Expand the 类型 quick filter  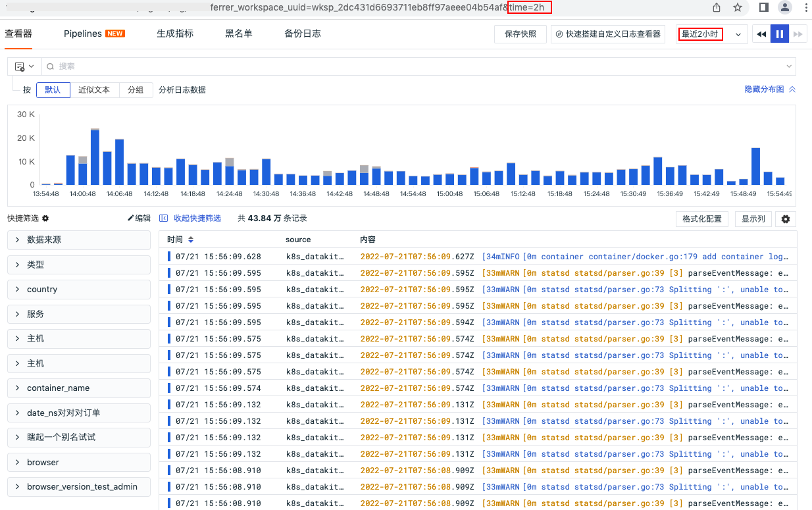(79, 265)
